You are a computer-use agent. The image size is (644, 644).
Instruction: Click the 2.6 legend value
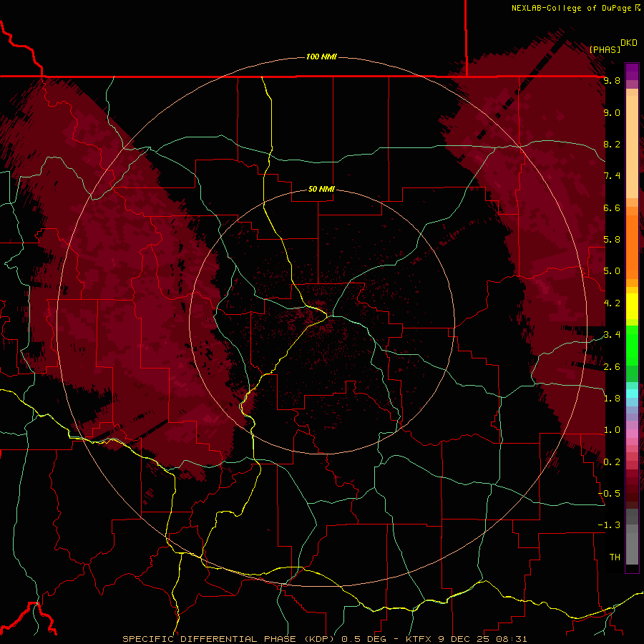(x=612, y=367)
